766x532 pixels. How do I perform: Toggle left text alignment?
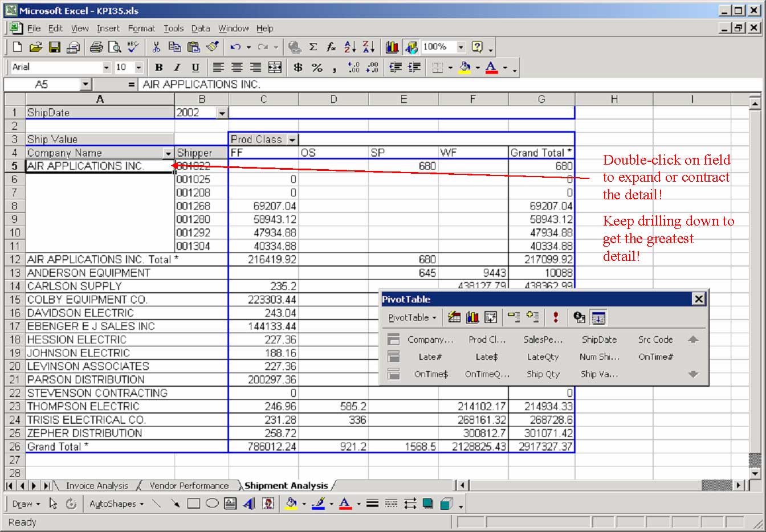(x=218, y=68)
